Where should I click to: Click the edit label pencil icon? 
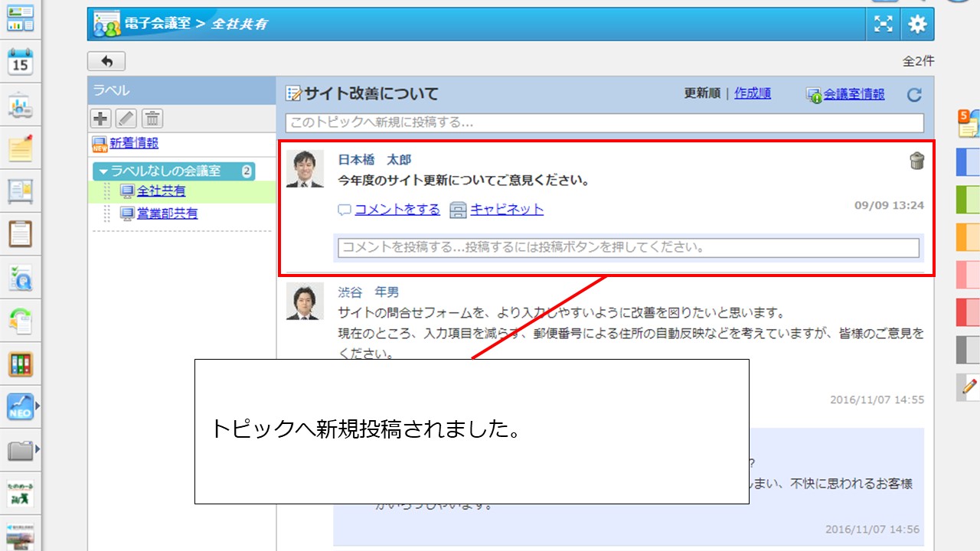pos(126,118)
